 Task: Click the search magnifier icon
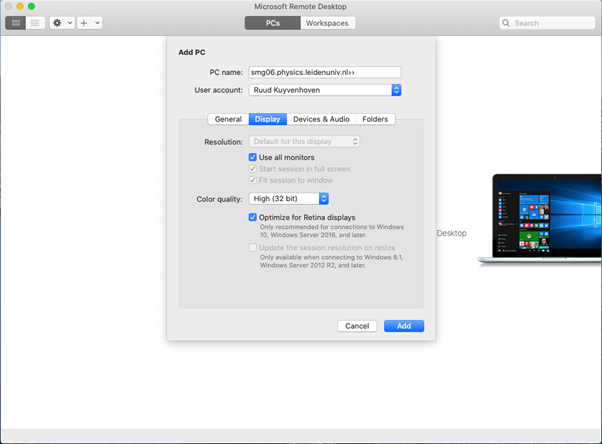pyautogui.click(x=507, y=22)
